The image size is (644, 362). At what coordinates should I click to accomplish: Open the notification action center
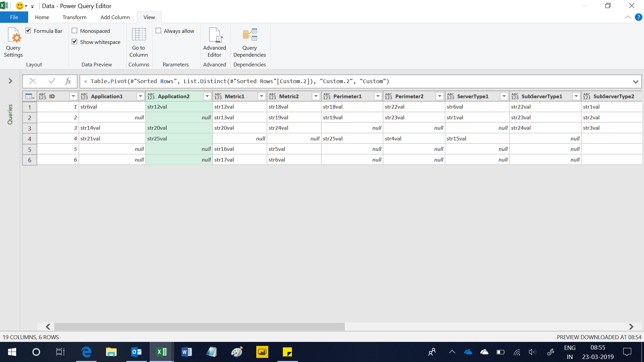[627, 352]
